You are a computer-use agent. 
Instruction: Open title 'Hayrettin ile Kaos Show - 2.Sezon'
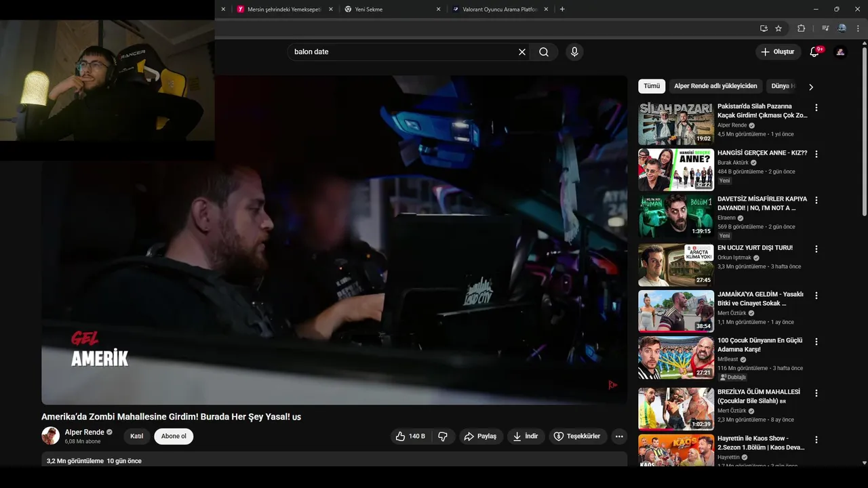click(x=761, y=443)
